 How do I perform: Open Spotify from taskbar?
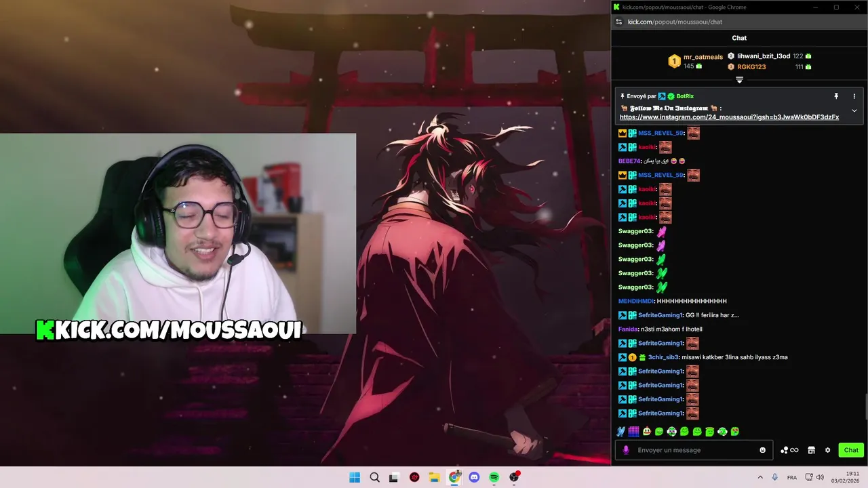pos(494,477)
